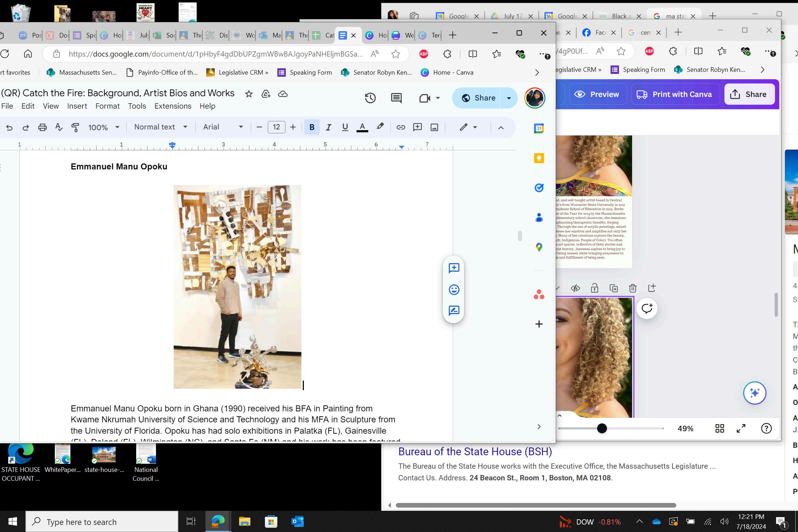Toggle bold formatting button

(312, 127)
